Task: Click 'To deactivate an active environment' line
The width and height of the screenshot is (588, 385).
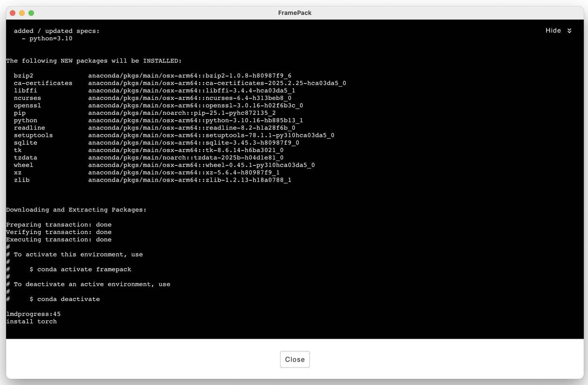Action: [x=88, y=284]
